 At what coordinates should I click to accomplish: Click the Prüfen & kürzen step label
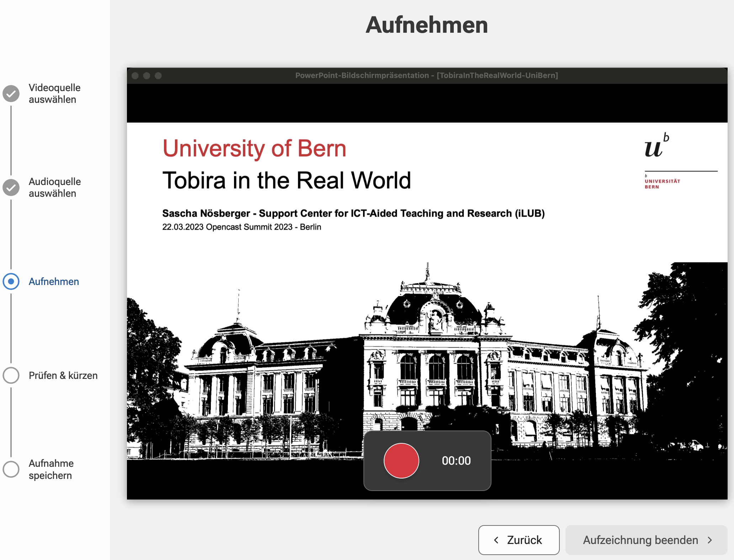point(63,375)
